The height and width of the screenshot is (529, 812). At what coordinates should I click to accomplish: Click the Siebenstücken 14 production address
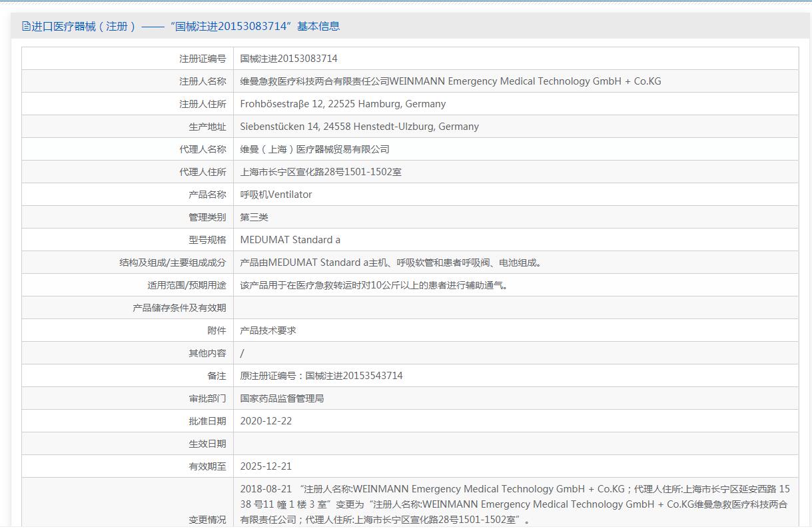tap(359, 127)
